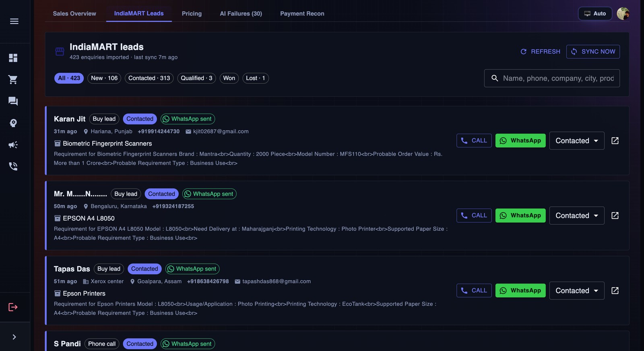The width and height of the screenshot is (644, 351).
Task: Click the search magnifier icon
Action: coord(495,78)
